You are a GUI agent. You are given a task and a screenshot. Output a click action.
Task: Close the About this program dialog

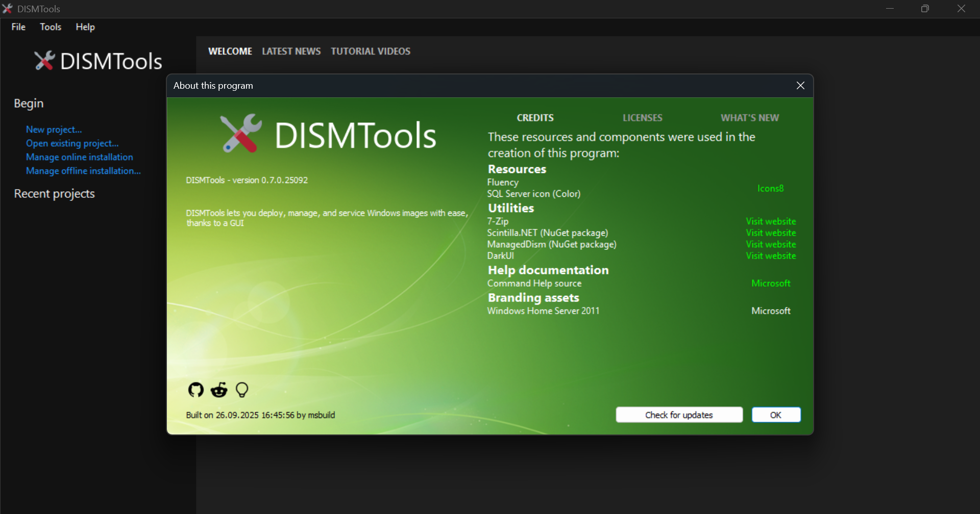[800, 86]
